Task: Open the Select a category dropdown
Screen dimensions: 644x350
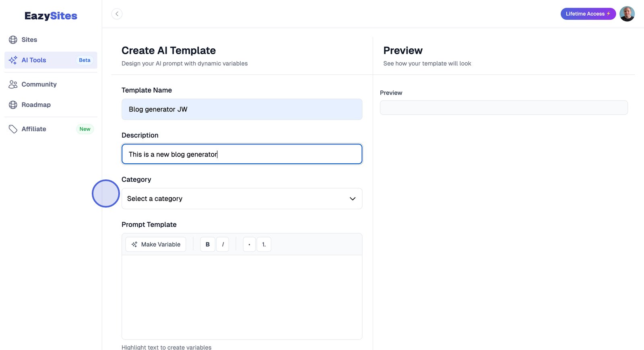Action: (242, 199)
